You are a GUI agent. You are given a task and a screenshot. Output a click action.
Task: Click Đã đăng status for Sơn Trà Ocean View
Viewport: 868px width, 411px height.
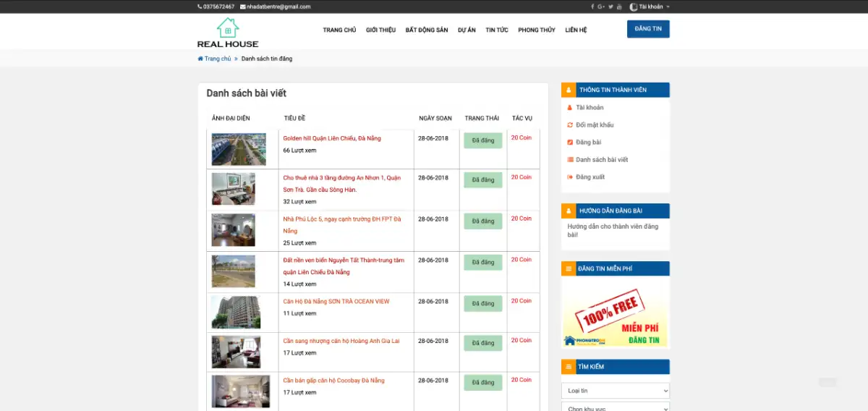point(483,303)
